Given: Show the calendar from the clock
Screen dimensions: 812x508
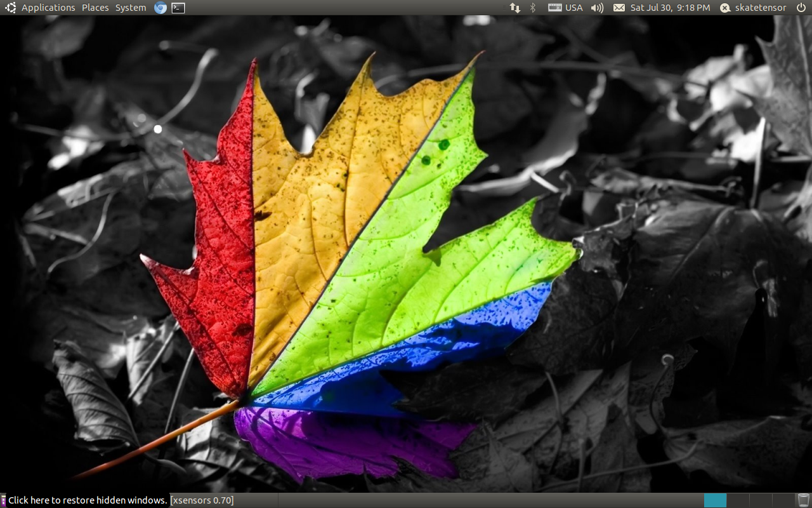Looking at the screenshot, I should point(670,8).
